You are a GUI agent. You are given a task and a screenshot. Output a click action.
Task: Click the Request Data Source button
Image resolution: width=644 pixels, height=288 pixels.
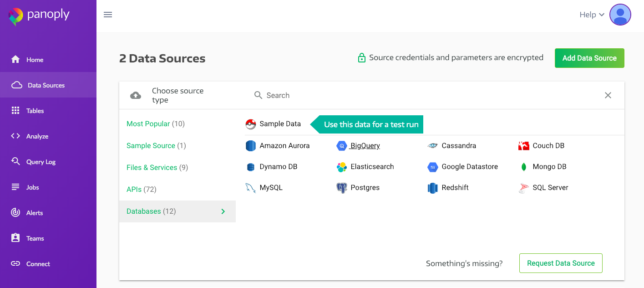pyautogui.click(x=561, y=263)
